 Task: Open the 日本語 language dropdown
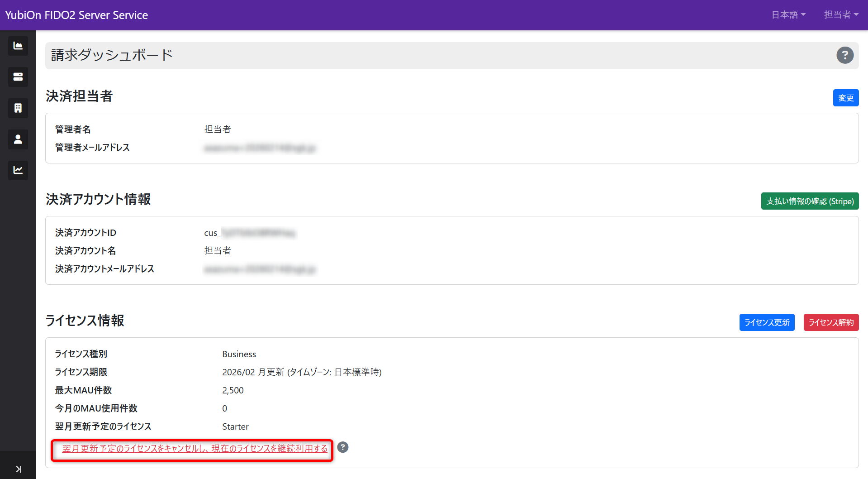(788, 14)
